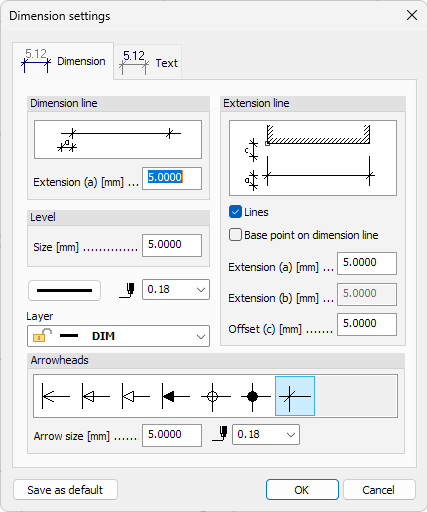
Task: Click the disabled Extension (b) field
Action: click(x=367, y=294)
